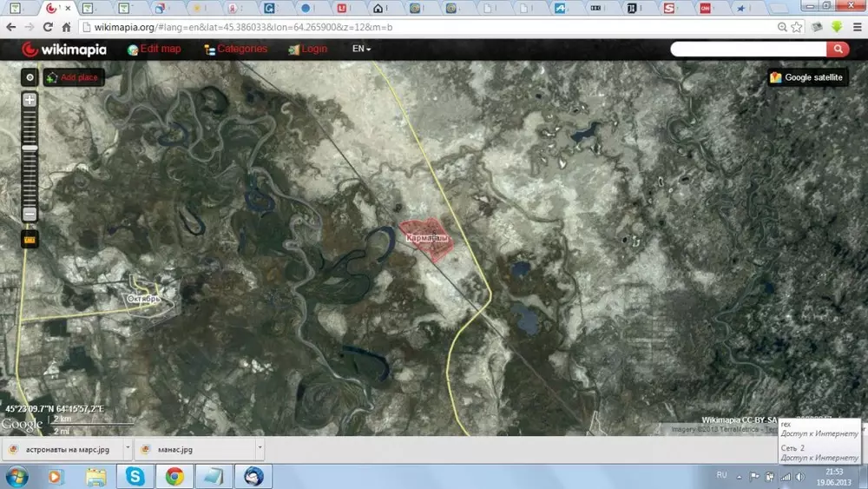The image size is (868, 489).
Task: Expand options for манас.jpg download
Action: pyautogui.click(x=260, y=450)
